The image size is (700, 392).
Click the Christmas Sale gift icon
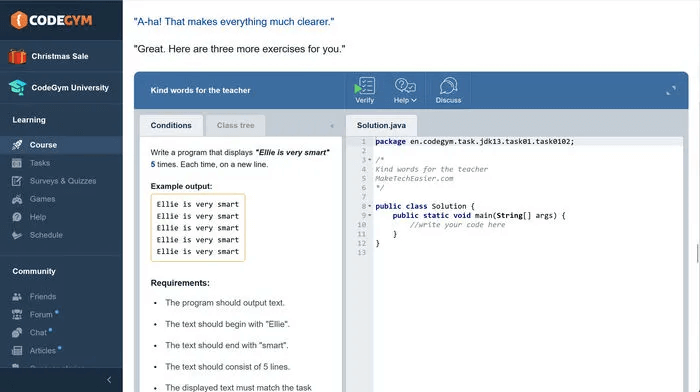coord(17,56)
